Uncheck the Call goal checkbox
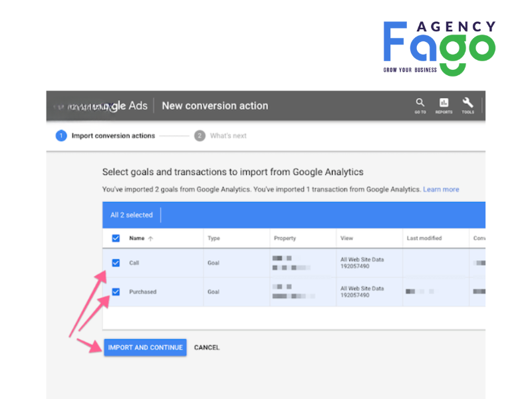532x399 pixels. pyautogui.click(x=116, y=263)
